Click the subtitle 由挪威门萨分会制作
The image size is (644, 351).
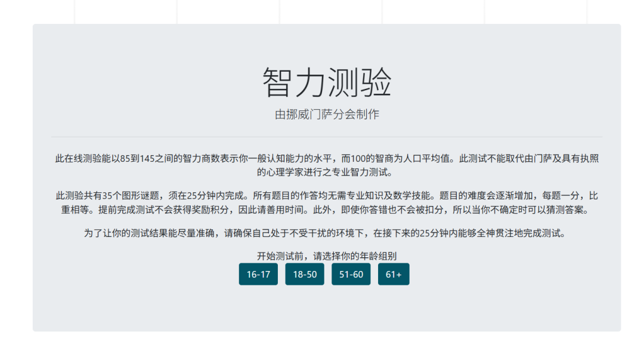pos(327,114)
